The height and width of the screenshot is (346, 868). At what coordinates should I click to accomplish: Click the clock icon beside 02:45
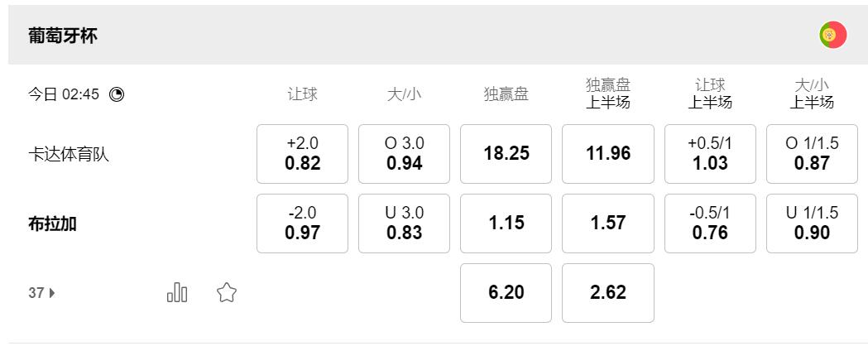tap(117, 94)
